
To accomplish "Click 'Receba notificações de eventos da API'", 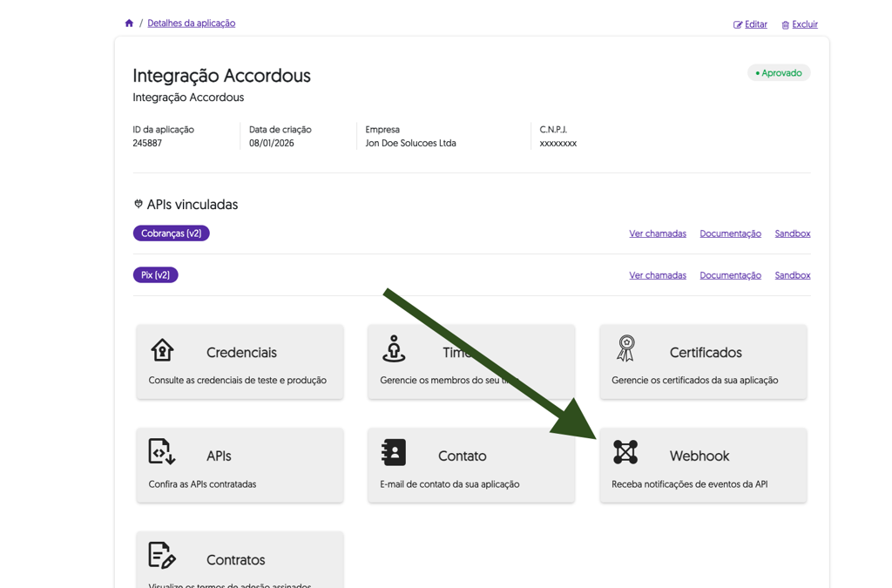I will tap(690, 484).
